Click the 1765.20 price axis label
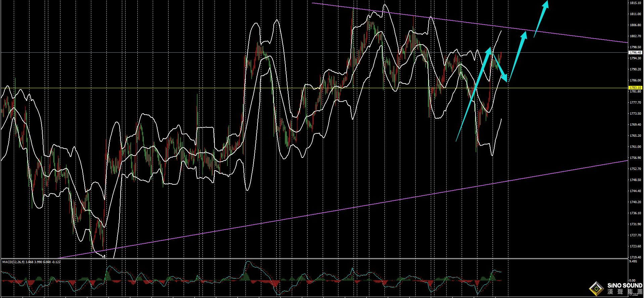This screenshot has width=644, height=298. [x=635, y=136]
